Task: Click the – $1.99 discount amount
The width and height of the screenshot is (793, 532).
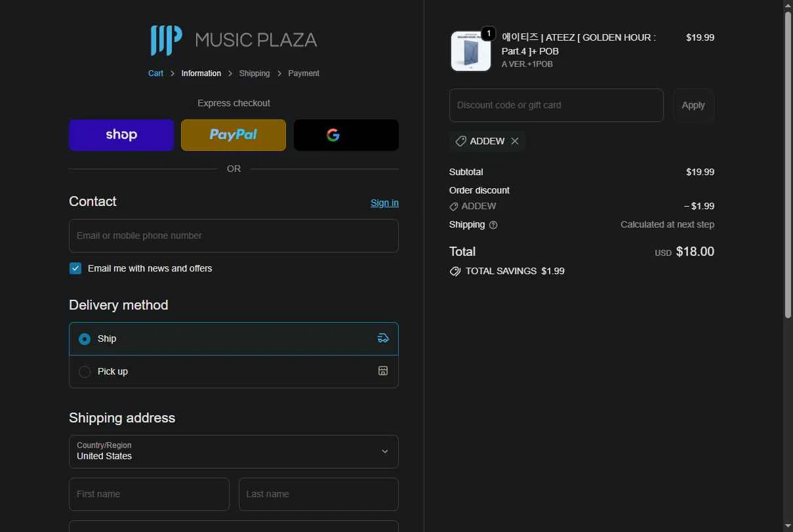Action: pyautogui.click(x=699, y=206)
